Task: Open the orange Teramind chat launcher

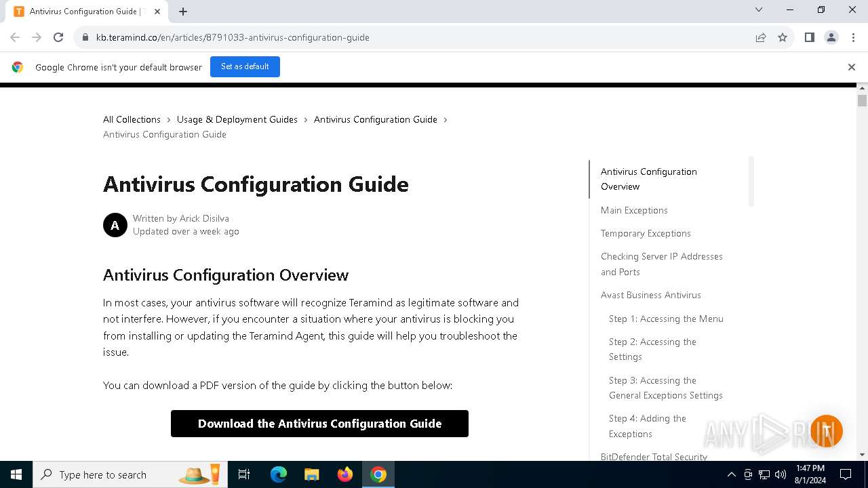Action: point(826,431)
